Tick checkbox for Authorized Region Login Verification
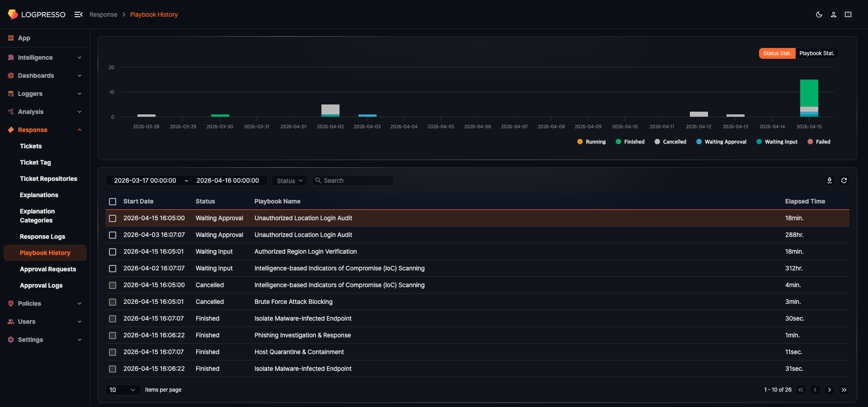The width and height of the screenshot is (868, 407). click(x=113, y=252)
